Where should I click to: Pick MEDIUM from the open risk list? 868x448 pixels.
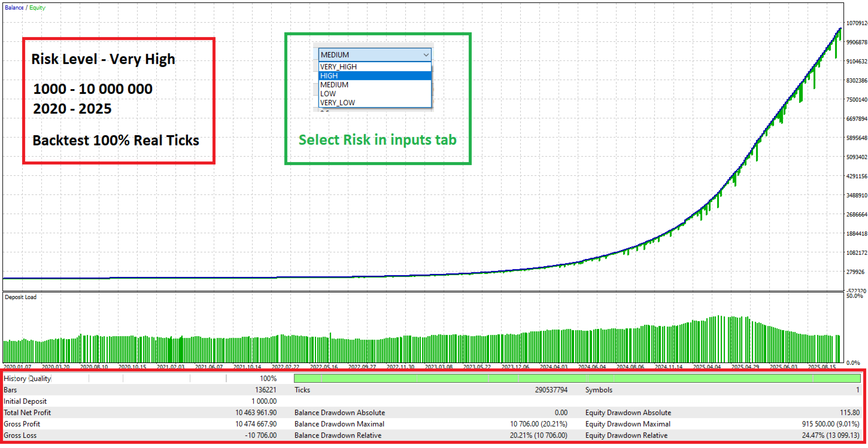click(375, 85)
